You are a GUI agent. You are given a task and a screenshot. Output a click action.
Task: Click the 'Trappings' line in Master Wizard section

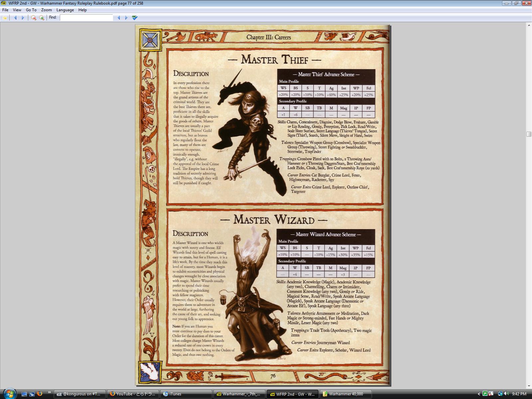331,332
